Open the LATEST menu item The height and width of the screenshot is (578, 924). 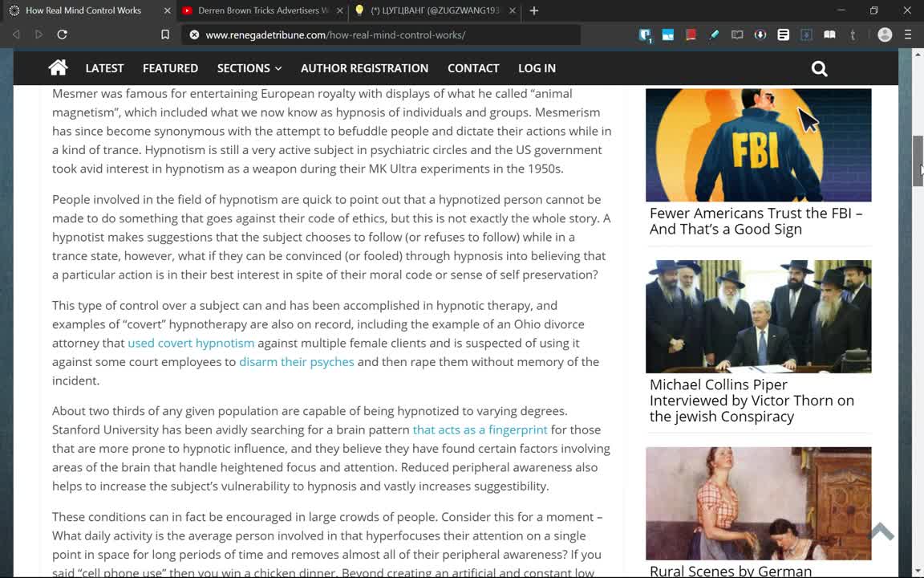[104, 68]
